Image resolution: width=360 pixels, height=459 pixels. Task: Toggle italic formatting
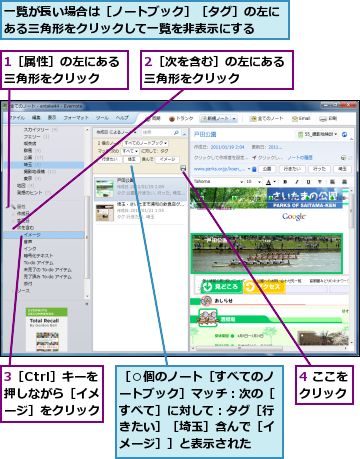click(297, 182)
